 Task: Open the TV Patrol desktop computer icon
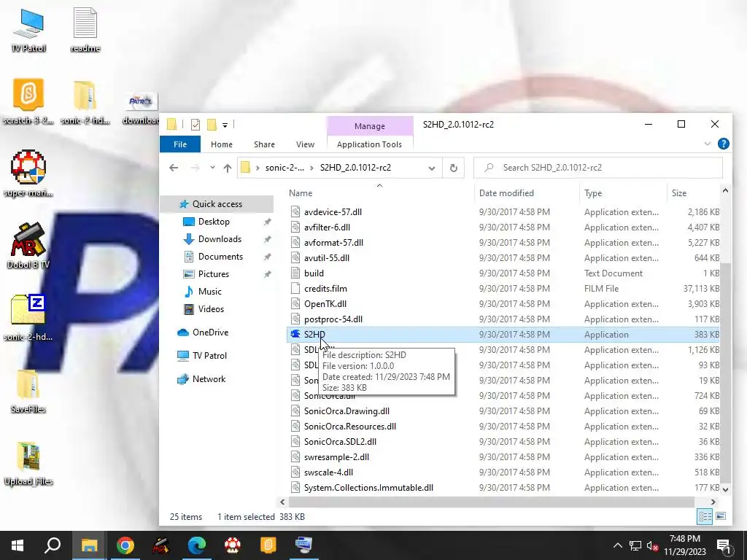coord(28,29)
